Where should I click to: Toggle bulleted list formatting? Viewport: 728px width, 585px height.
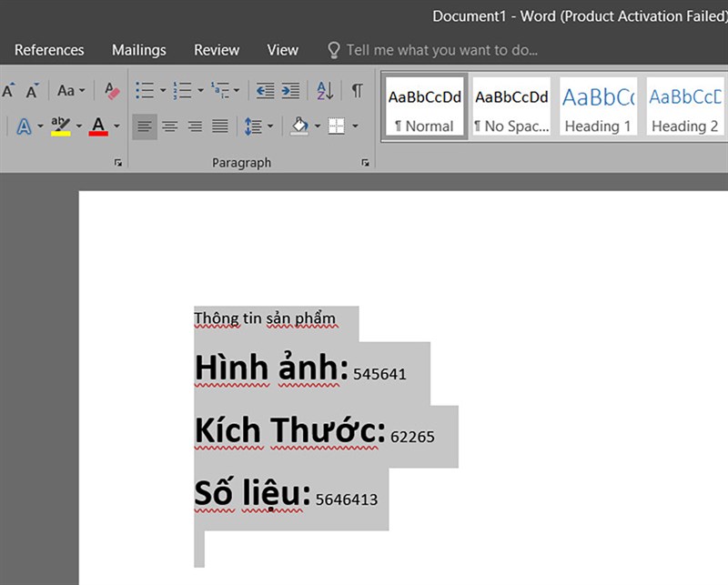[144, 90]
